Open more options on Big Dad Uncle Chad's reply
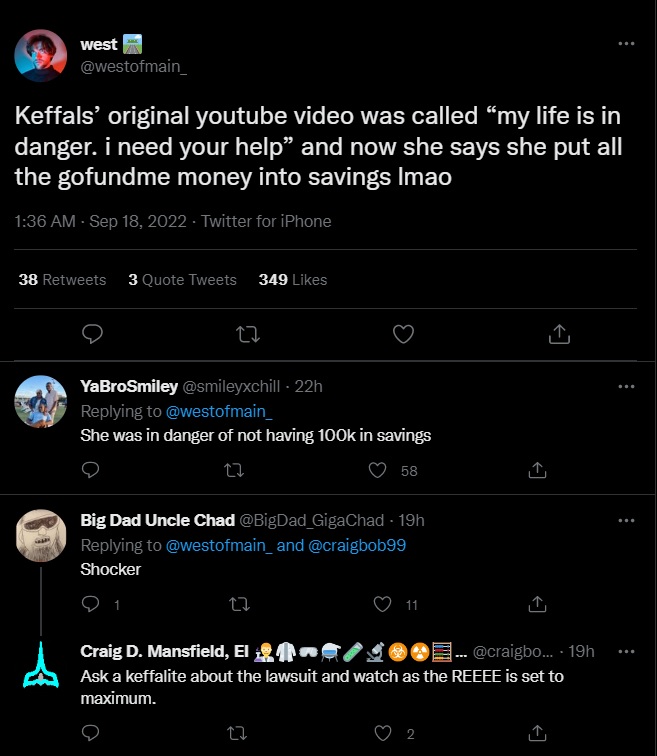Screen dimensions: 657x756 click(x=626, y=520)
